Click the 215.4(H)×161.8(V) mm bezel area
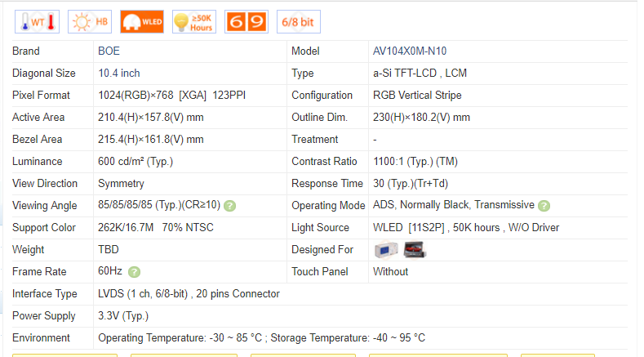 pyautogui.click(x=151, y=140)
